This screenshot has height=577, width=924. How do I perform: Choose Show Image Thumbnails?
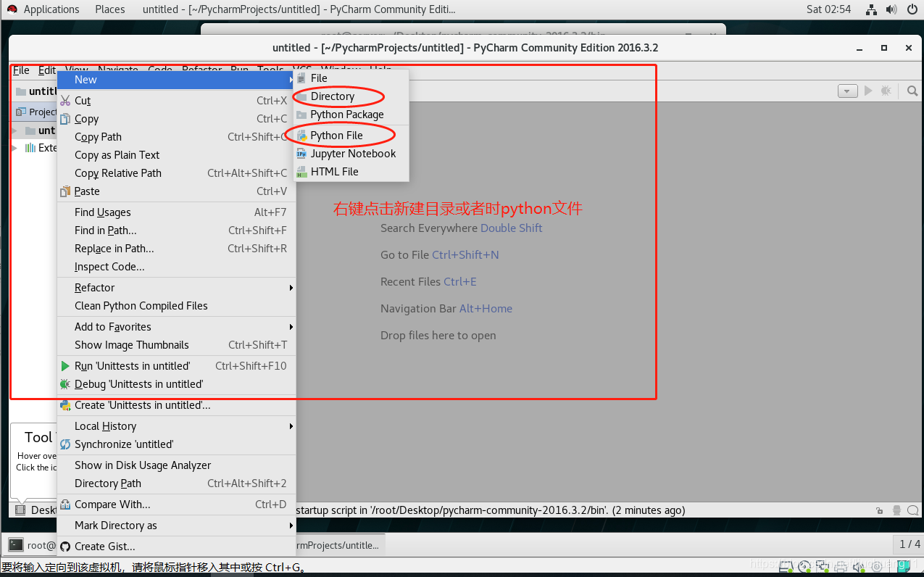pyautogui.click(x=177, y=345)
